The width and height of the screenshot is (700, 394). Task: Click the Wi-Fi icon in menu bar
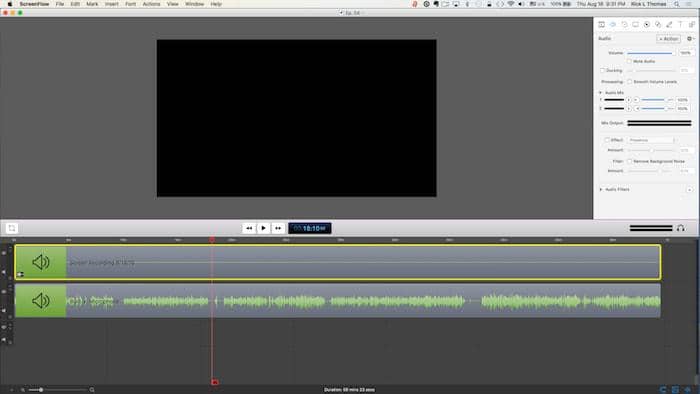click(x=510, y=4)
